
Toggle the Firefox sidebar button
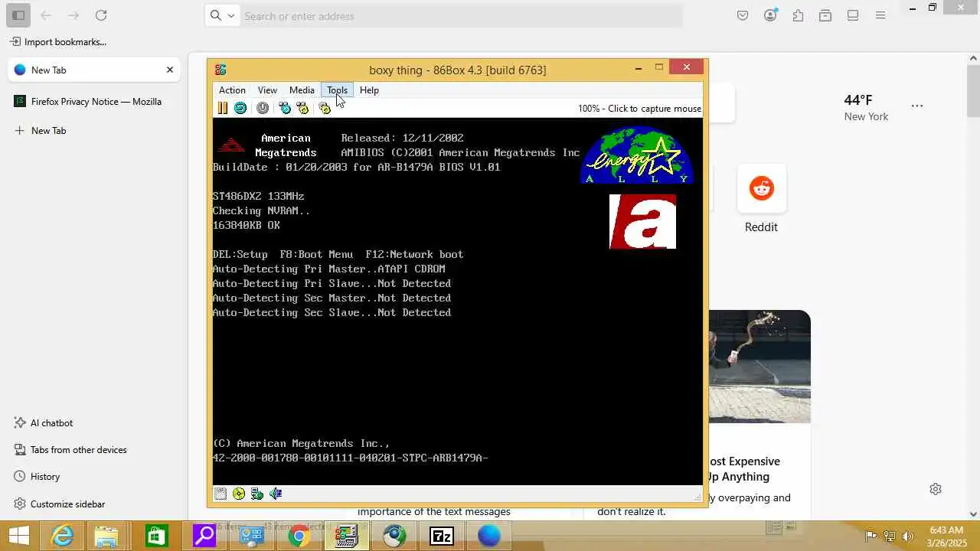point(18,15)
